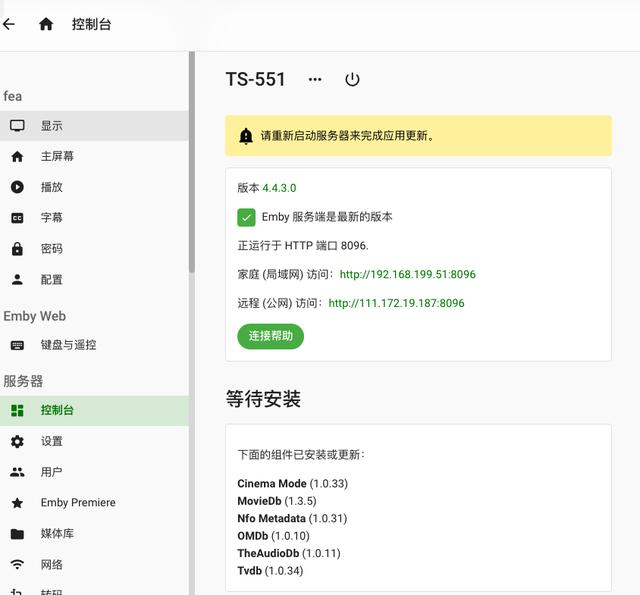Screen dimensions: 640x595
Task: Open remote link http://111.172.19.187:8096
Action: (x=396, y=303)
